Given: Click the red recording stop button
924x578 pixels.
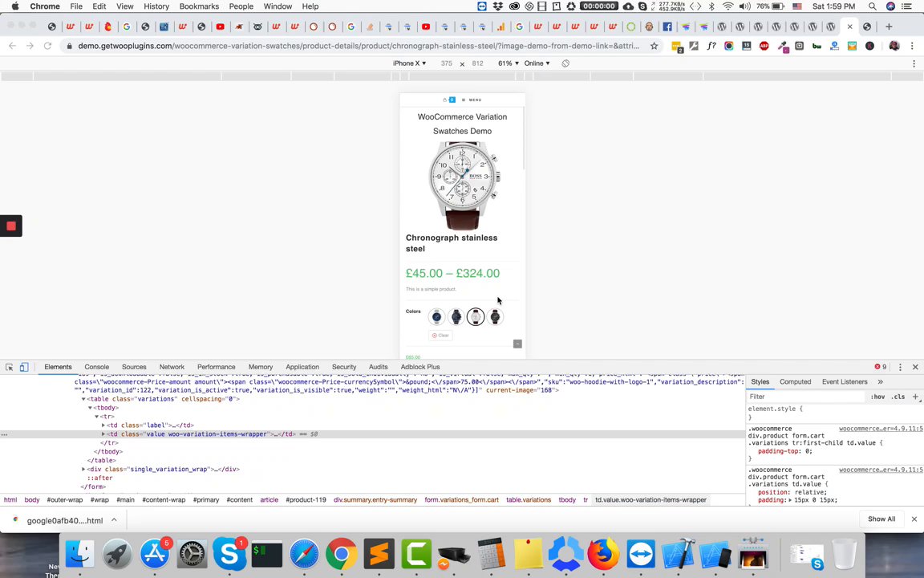Looking at the screenshot, I should 10,226.
